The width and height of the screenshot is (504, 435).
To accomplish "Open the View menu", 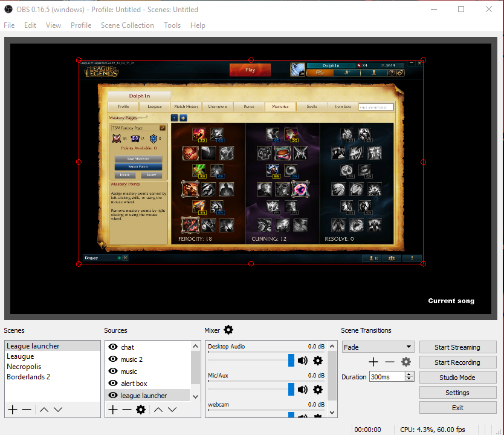I will coord(53,25).
